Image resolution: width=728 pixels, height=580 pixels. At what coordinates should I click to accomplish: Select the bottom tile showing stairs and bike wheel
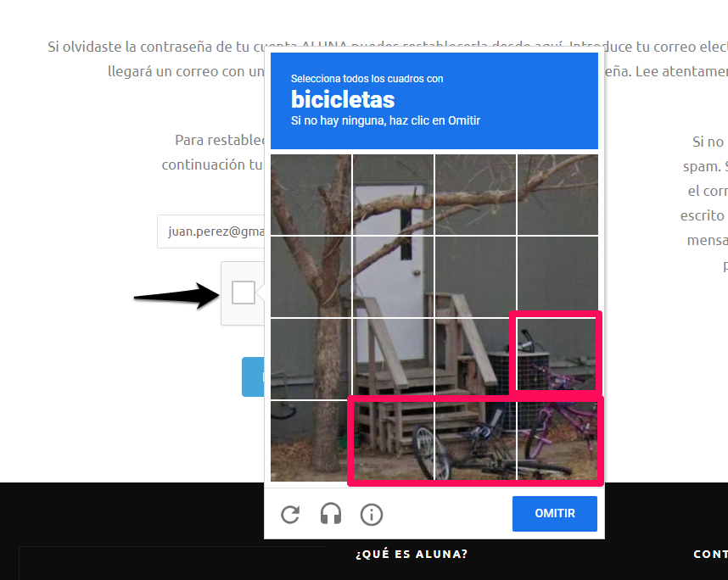pyautogui.click(x=393, y=441)
